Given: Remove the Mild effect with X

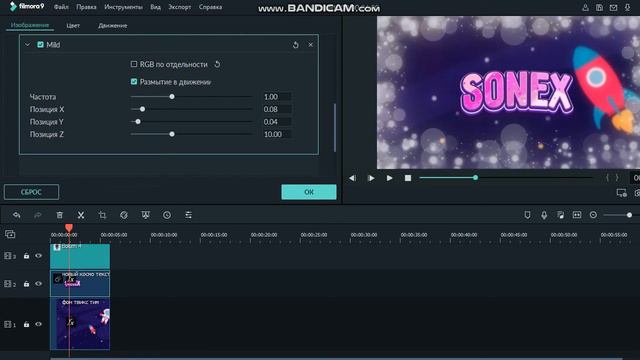Looking at the screenshot, I should (x=311, y=44).
